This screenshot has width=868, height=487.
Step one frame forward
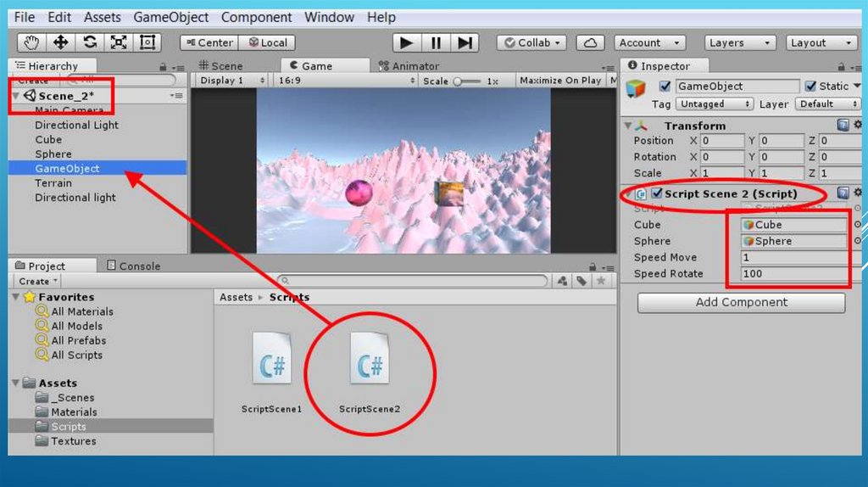click(465, 42)
